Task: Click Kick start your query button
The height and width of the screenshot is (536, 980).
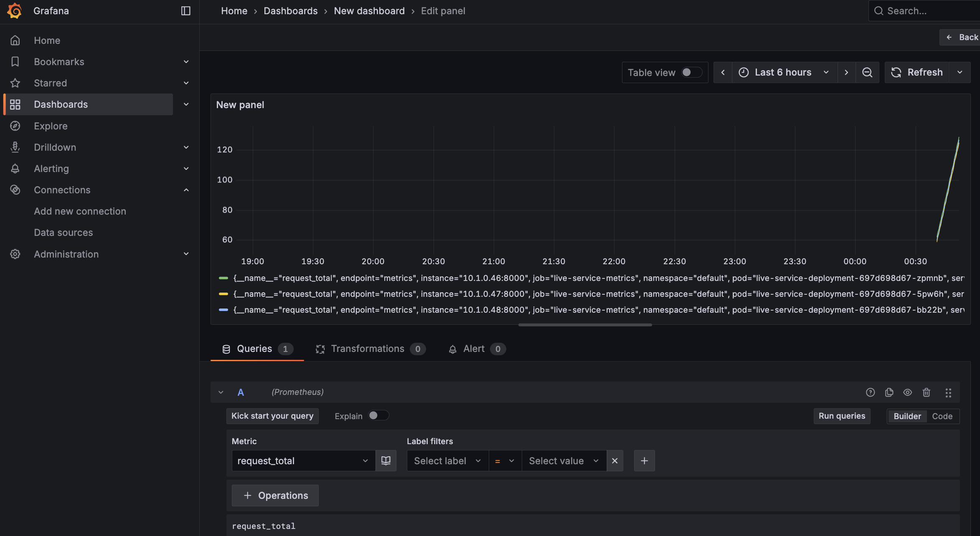Action: click(x=272, y=416)
